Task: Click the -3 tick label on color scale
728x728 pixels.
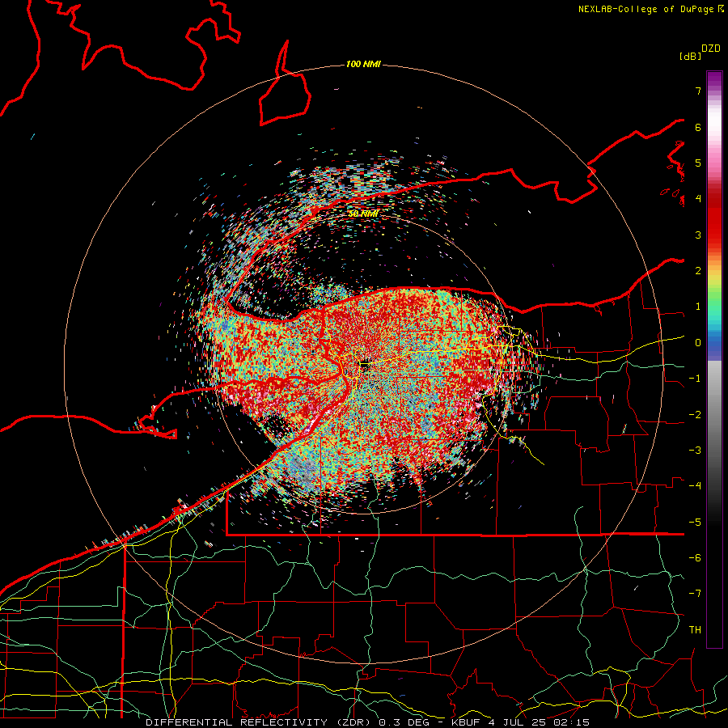Action: click(695, 451)
